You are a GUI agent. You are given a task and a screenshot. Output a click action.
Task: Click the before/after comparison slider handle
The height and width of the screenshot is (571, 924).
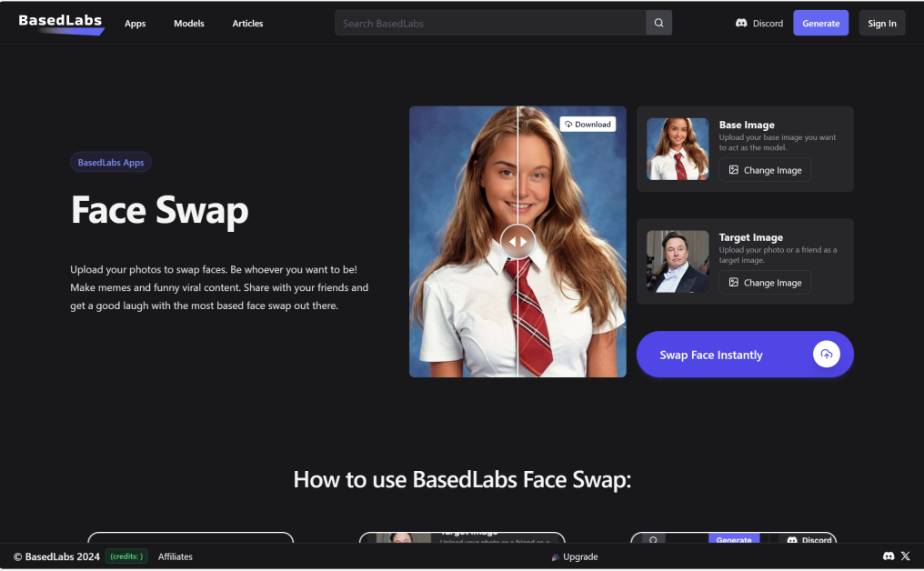[x=517, y=242]
